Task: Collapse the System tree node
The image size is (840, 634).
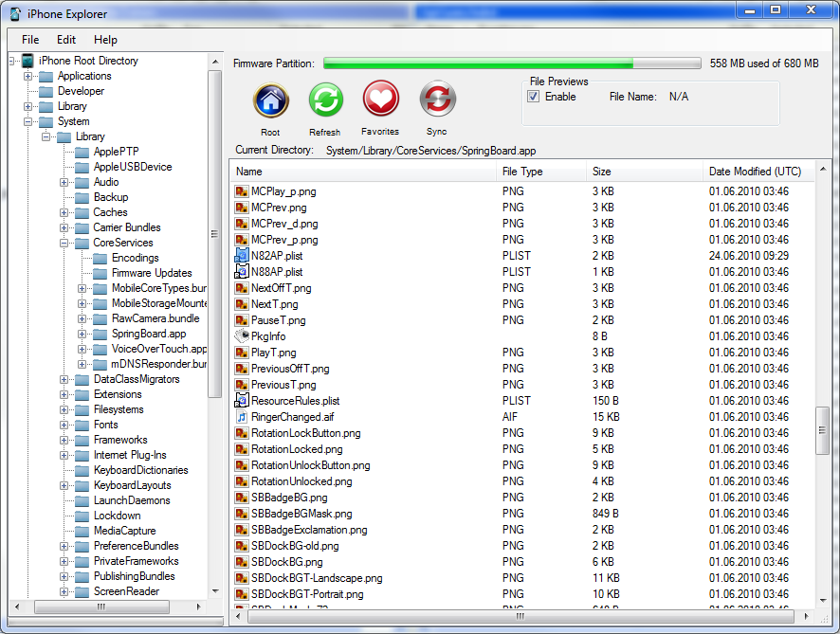Action: coord(27,121)
